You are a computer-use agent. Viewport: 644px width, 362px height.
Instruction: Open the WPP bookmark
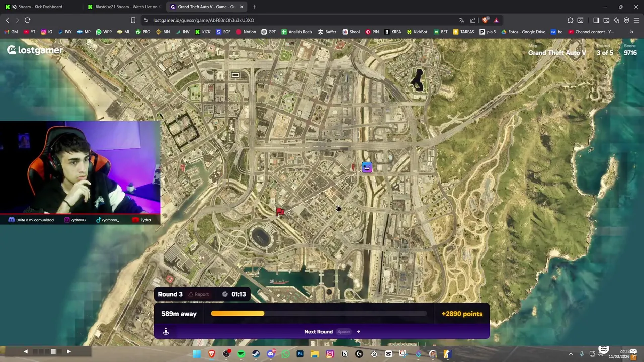(103, 32)
